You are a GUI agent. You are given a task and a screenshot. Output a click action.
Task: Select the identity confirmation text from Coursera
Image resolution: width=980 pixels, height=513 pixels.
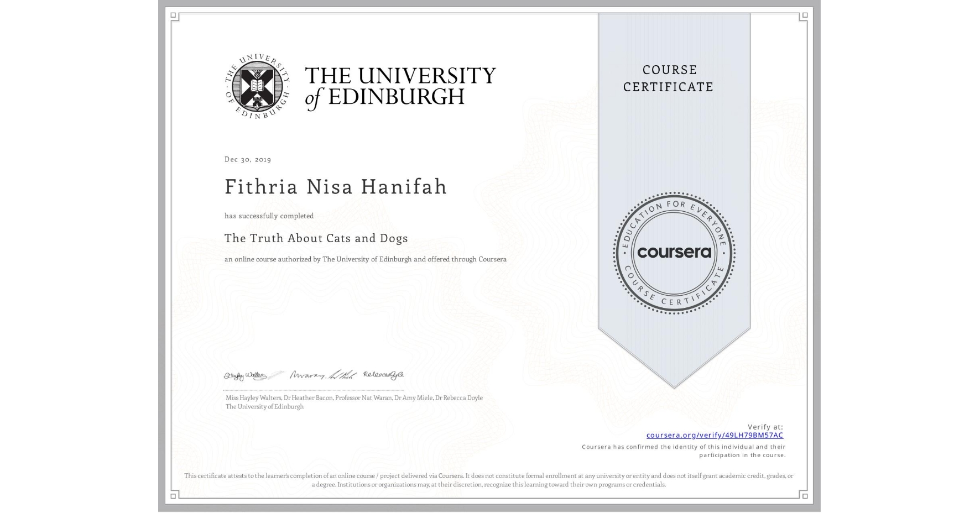point(684,451)
